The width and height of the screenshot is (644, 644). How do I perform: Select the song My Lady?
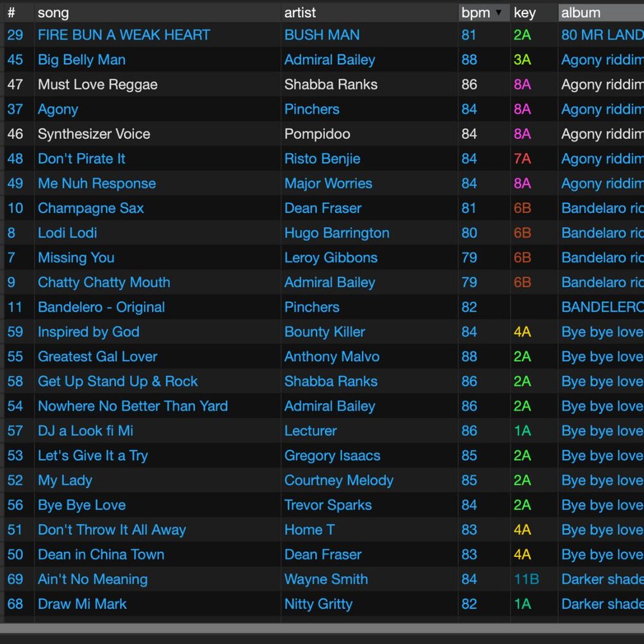[x=65, y=481]
